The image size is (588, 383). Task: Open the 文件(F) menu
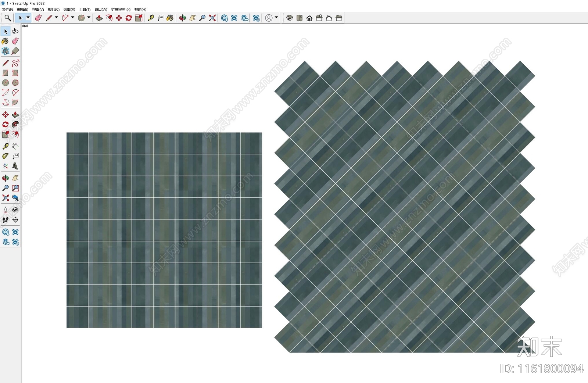7,10
